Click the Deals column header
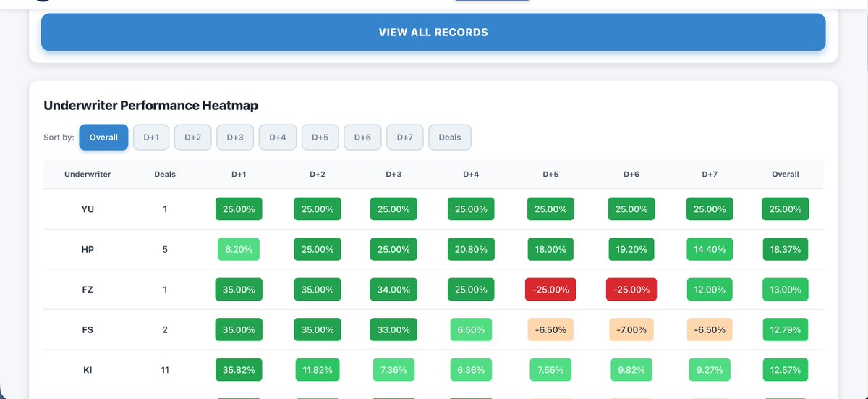This screenshot has width=868, height=399. [x=165, y=174]
